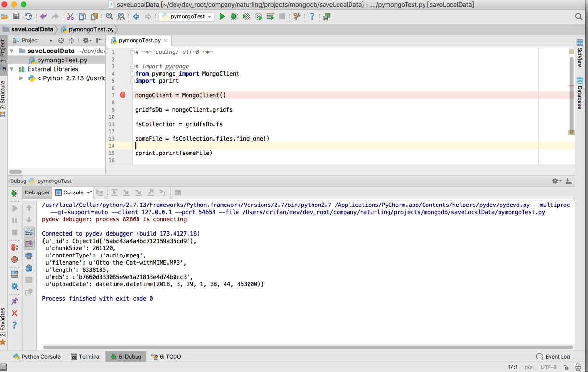
Task: Click the Cut scissors icon
Action: (x=70, y=17)
